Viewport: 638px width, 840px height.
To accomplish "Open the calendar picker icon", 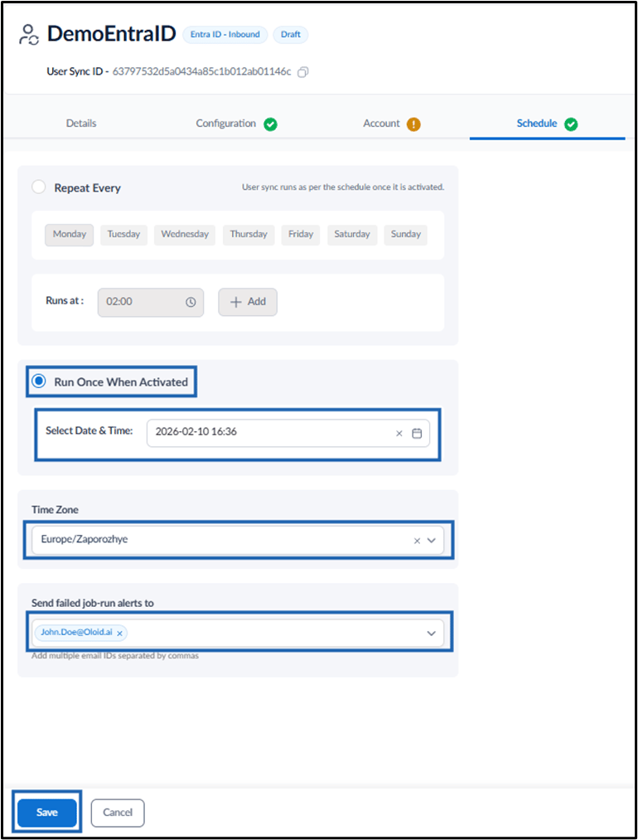I will [x=417, y=434].
